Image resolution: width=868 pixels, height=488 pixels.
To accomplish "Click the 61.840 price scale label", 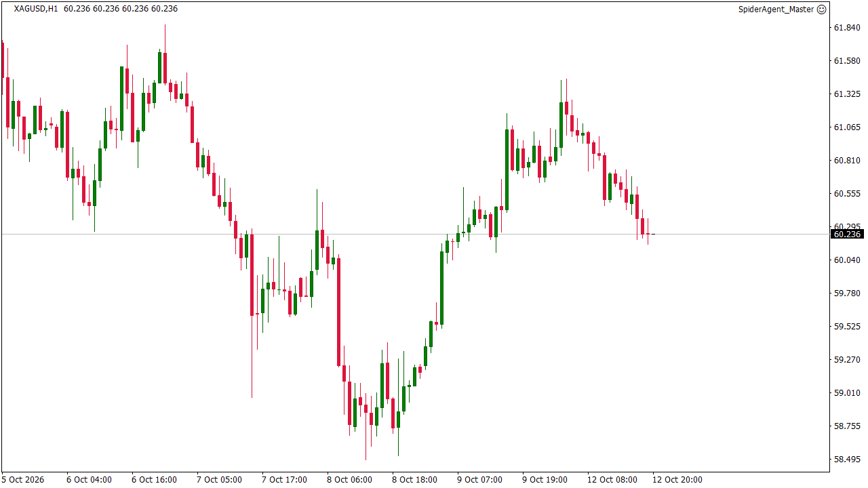I will [846, 28].
